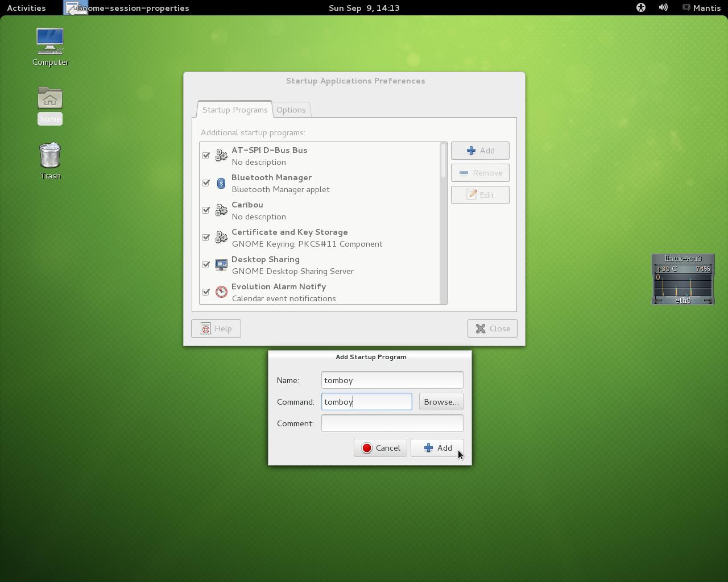The height and width of the screenshot is (582, 728).
Task: Click inside the Comment text field
Action: tap(392, 423)
